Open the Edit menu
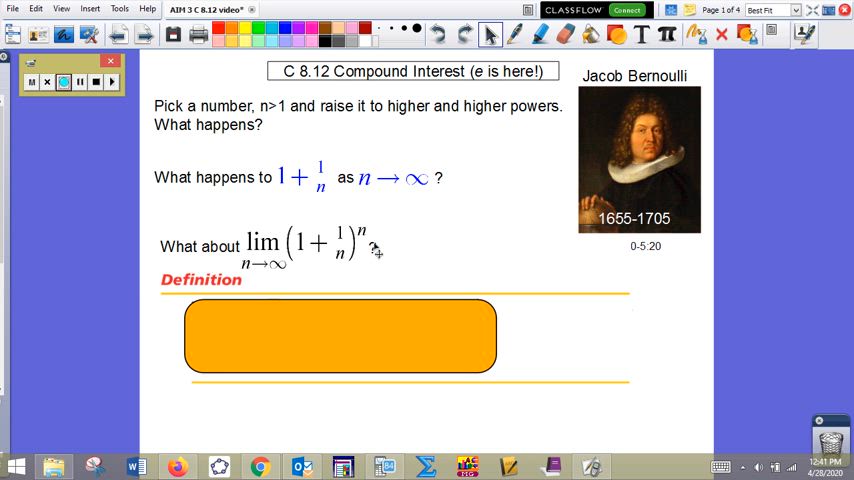This screenshot has width=854, height=480. 36,9
